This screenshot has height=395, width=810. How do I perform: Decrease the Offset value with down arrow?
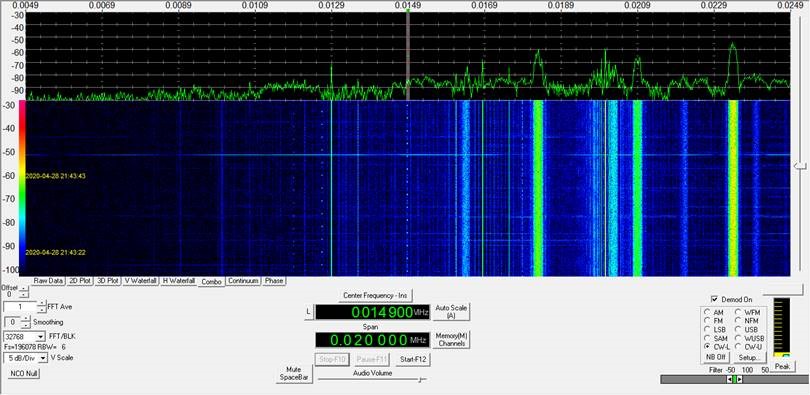coord(24,295)
